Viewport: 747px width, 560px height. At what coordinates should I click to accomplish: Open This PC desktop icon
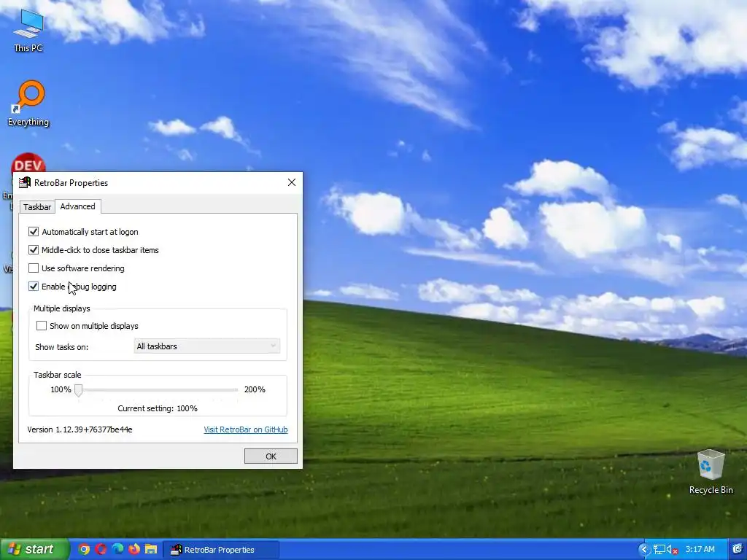coord(28,29)
